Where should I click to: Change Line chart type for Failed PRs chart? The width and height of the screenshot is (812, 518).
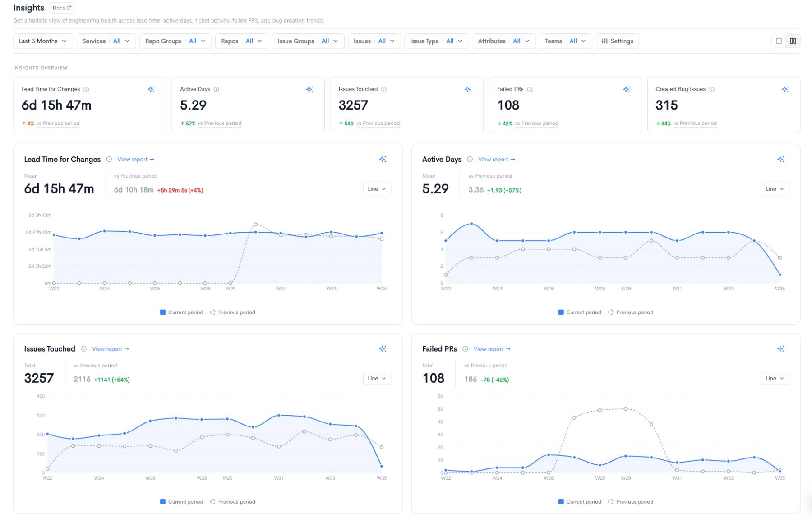coord(775,378)
